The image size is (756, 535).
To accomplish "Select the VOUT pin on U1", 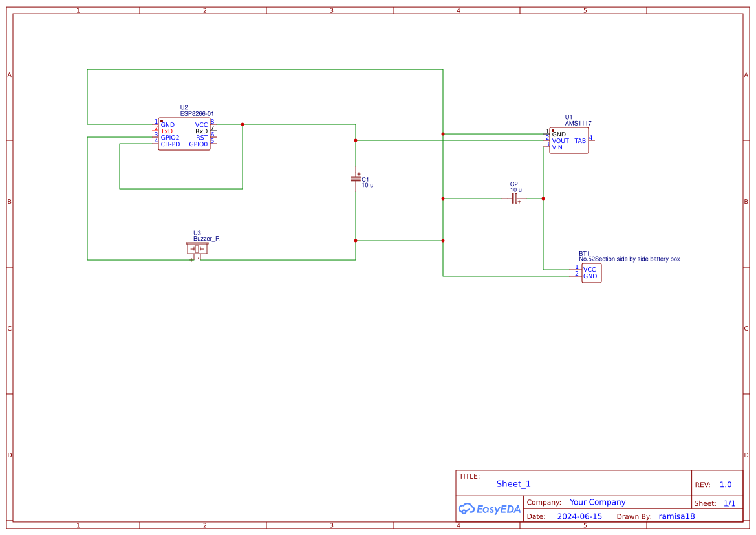I will [559, 140].
